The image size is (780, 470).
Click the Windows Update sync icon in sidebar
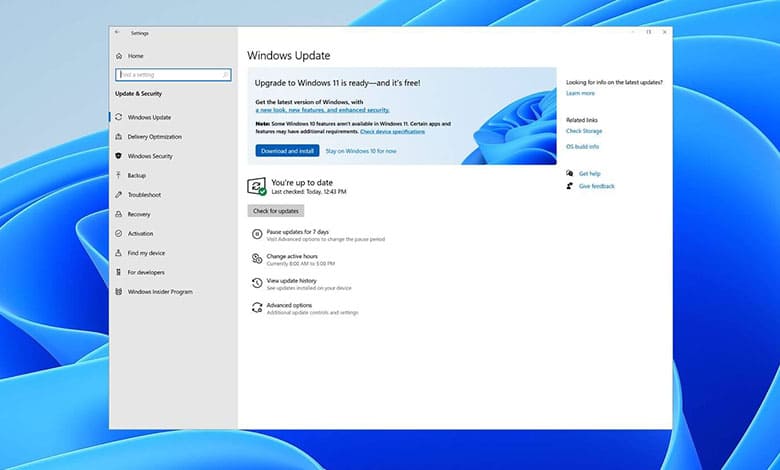coord(118,117)
